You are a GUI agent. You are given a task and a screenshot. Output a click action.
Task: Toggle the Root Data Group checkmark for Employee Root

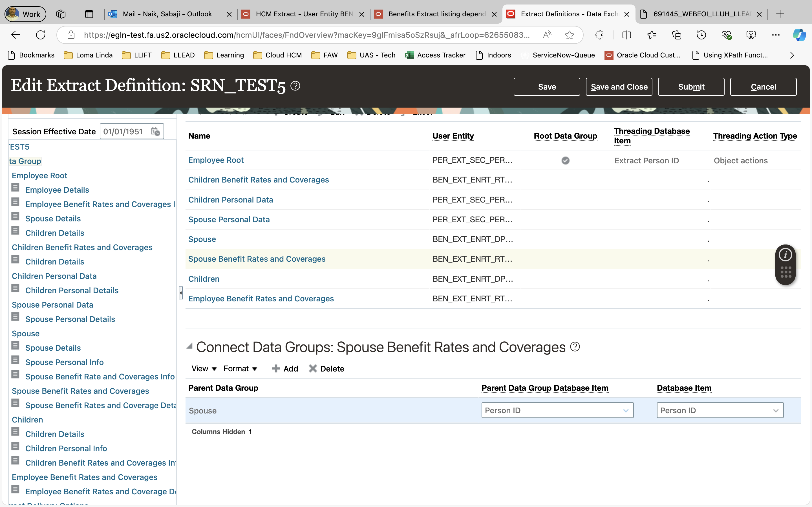(565, 160)
